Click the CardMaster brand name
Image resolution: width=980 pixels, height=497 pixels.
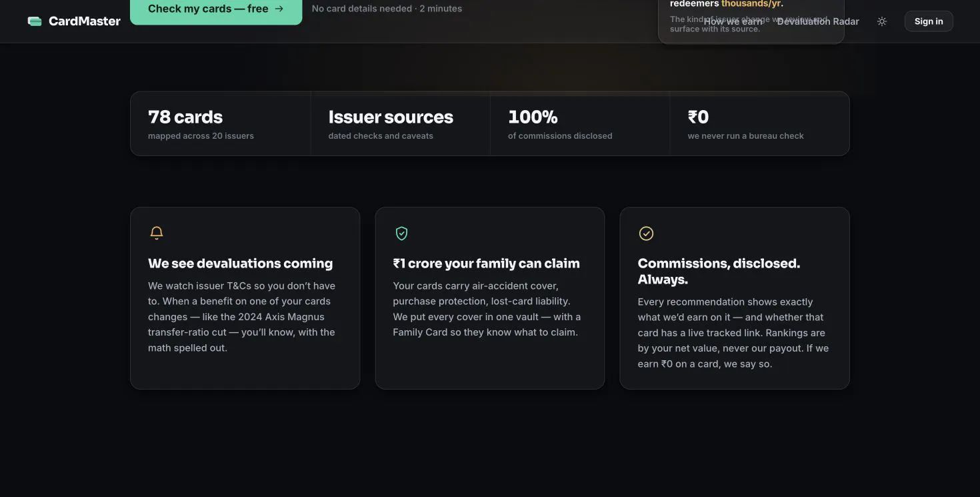(85, 21)
